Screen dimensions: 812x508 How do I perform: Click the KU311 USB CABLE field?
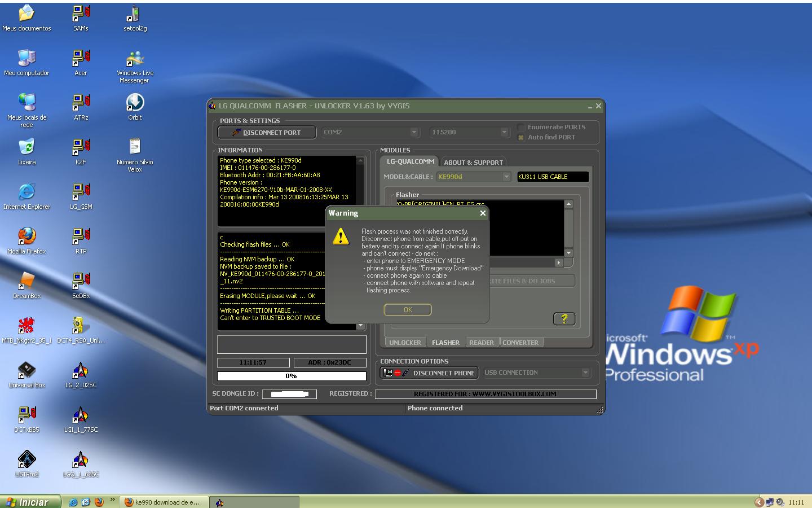(553, 177)
